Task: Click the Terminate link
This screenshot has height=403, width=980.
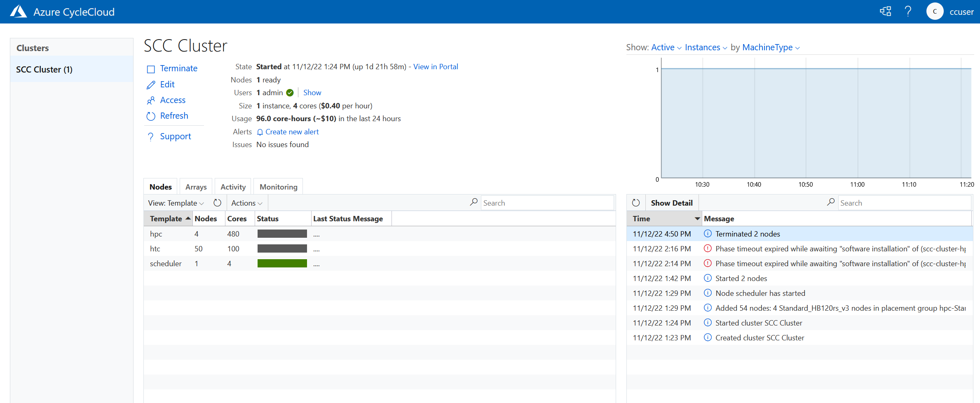Action: pos(179,68)
